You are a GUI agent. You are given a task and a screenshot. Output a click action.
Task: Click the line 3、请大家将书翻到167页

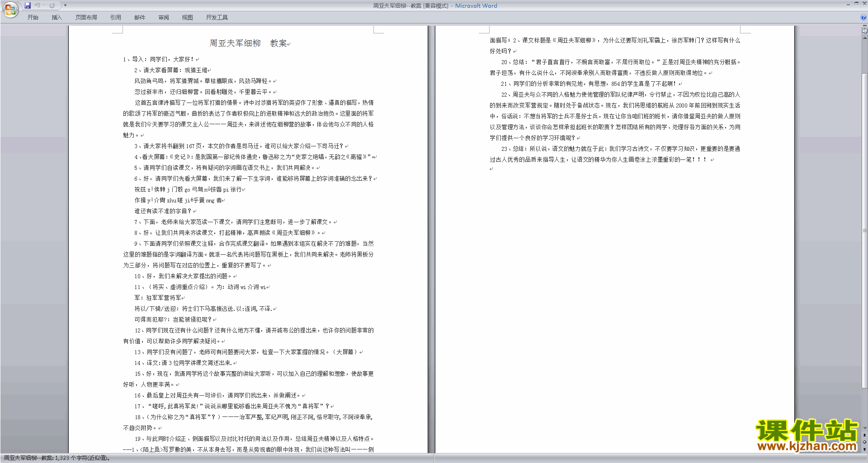click(x=239, y=146)
